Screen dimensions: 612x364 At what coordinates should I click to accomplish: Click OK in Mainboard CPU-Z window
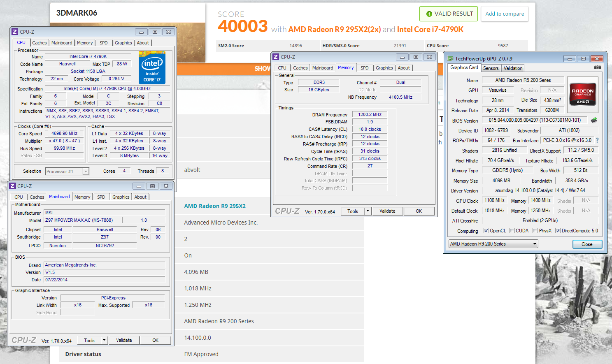(155, 340)
